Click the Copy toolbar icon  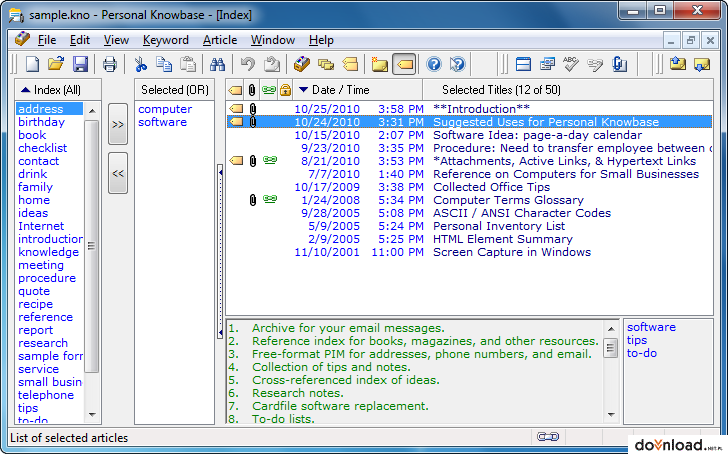pos(164,64)
